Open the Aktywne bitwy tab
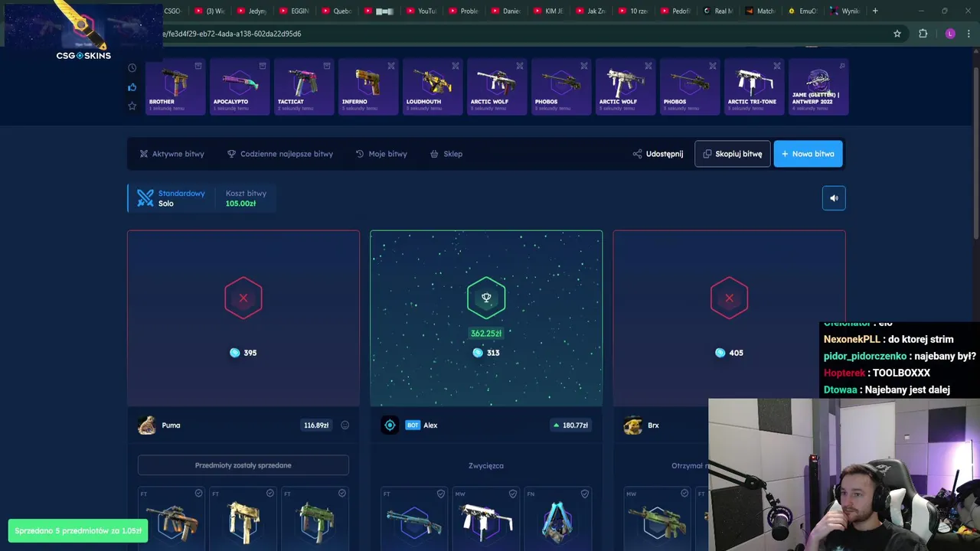 click(x=171, y=154)
